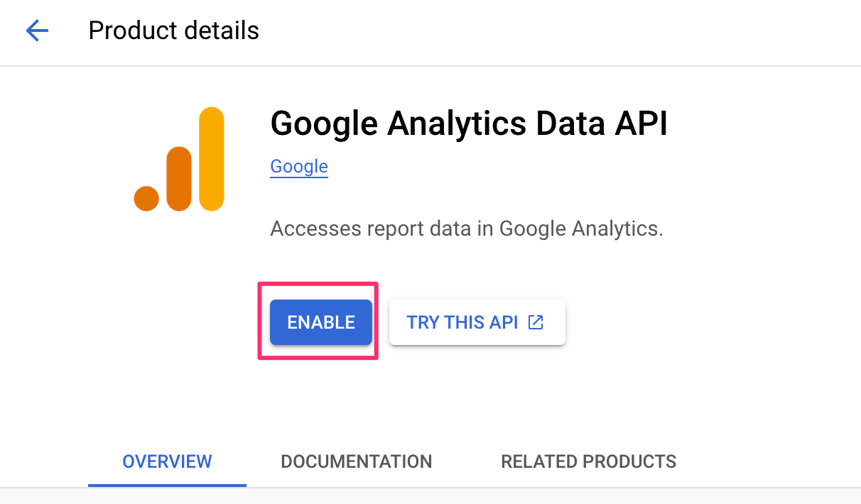Click the middle orange bar of the logo
The width and height of the screenshot is (861, 504).
[179, 178]
